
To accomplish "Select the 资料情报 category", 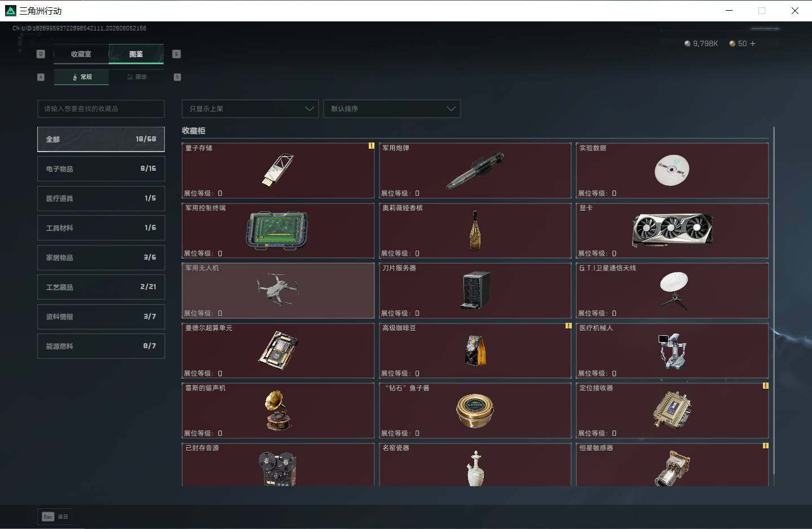I will pos(101,317).
